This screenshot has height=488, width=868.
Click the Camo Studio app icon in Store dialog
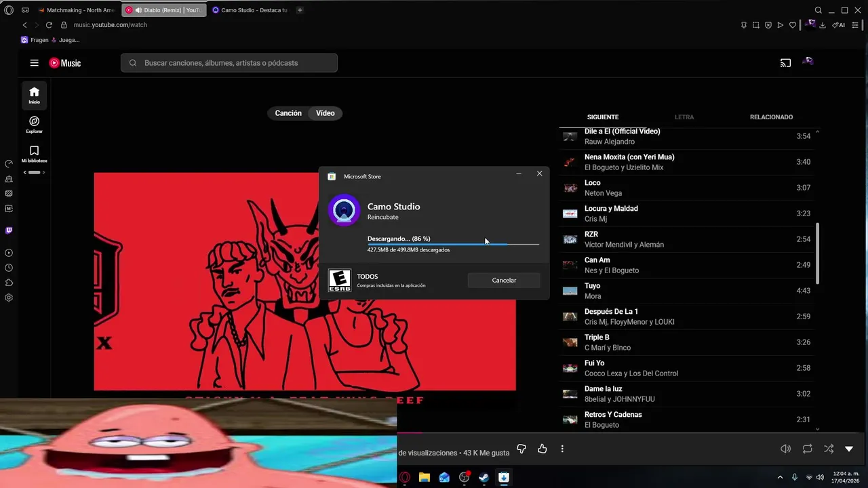click(x=344, y=210)
